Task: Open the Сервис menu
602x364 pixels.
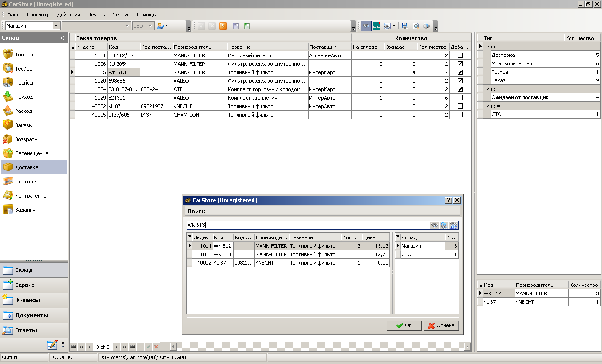Action: point(121,15)
